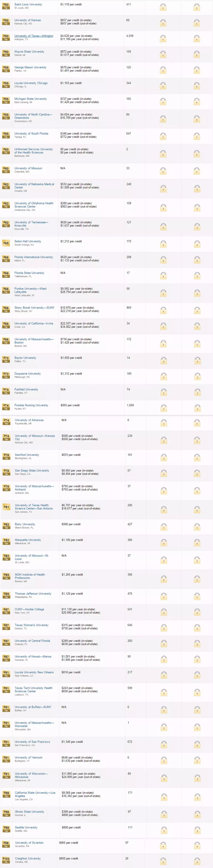This screenshot has height=868, width=213.
Task: Go to the Wayne State University page
Action: click(x=29, y=51)
